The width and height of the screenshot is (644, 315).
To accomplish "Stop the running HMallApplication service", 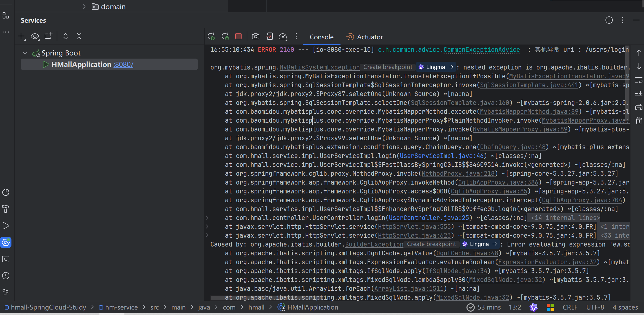I will click(238, 36).
